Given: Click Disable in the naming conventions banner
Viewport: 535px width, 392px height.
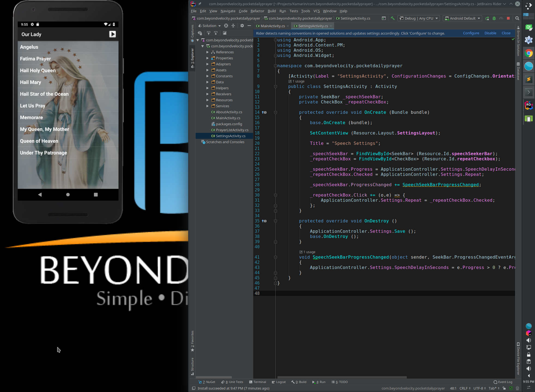Looking at the screenshot, I should tap(490, 33).
